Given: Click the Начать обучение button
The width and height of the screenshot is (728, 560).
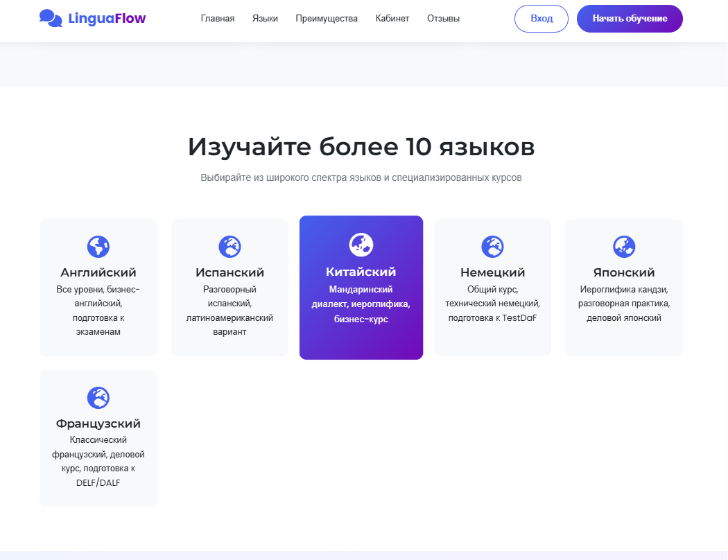Looking at the screenshot, I should [630, 19].
